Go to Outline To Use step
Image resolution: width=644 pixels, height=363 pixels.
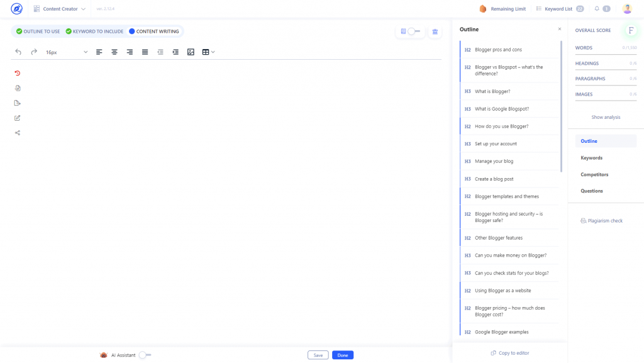pyautogui.click(x=38, y=31)
